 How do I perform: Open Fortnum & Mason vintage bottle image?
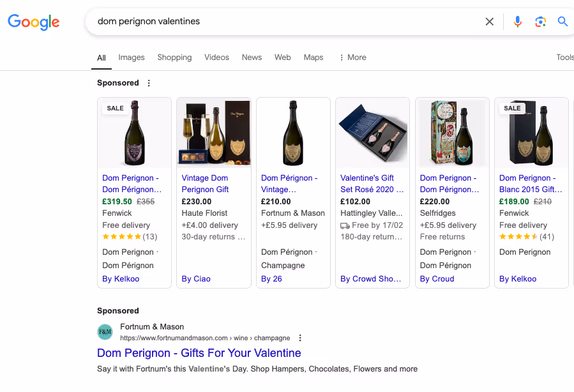pyautogui.click(x=293, y=133)
